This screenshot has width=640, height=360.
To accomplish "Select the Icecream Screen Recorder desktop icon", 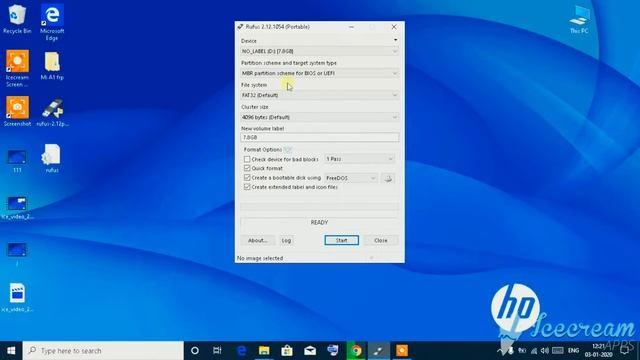I will [17, 68].
